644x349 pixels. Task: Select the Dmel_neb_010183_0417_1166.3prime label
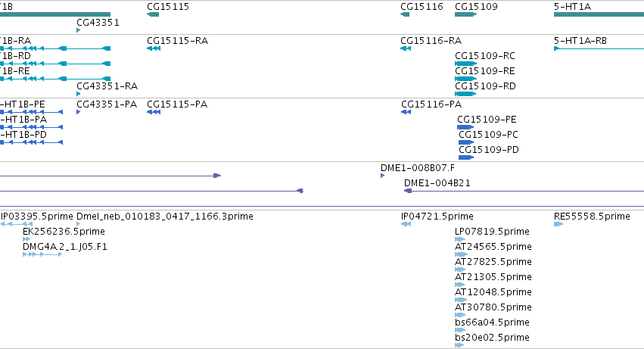(165, 217)
